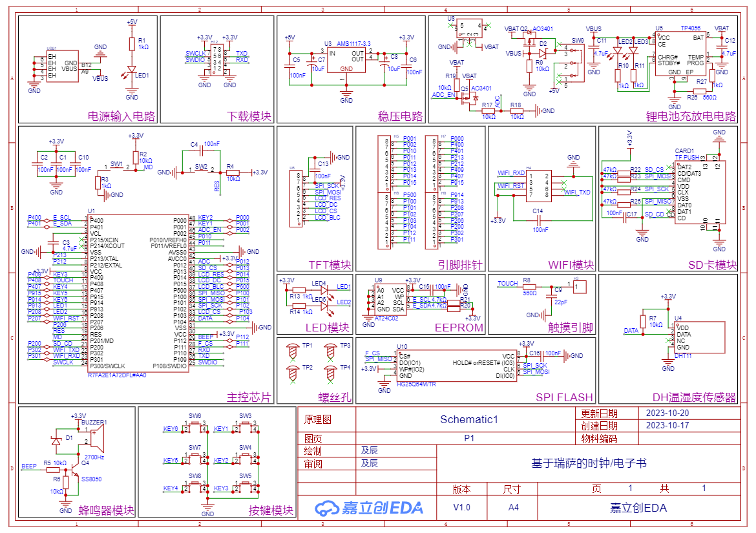Click the update date 2023-10-20

(667, 413)
